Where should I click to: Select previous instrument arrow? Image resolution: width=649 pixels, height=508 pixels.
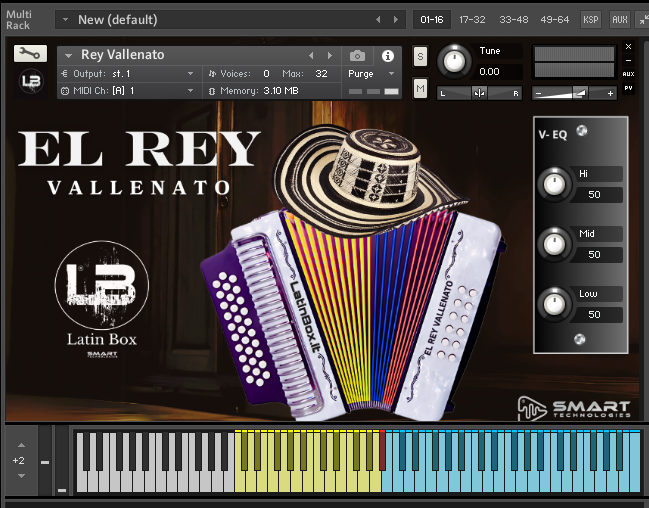(311, 55)
